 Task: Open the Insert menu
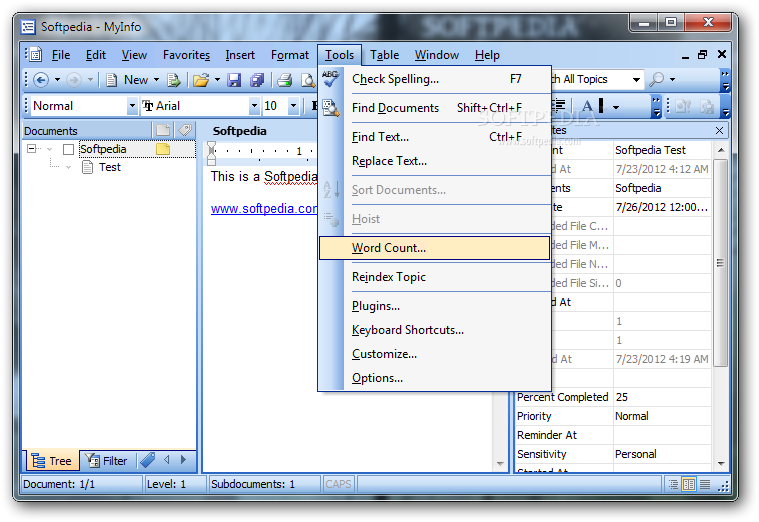pyautogui.click(x=240, y=55)
